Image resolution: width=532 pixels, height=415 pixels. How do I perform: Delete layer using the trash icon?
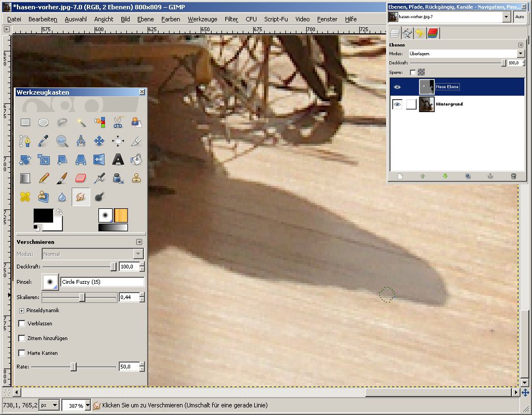pyautogui.click(x=513, y=176)
